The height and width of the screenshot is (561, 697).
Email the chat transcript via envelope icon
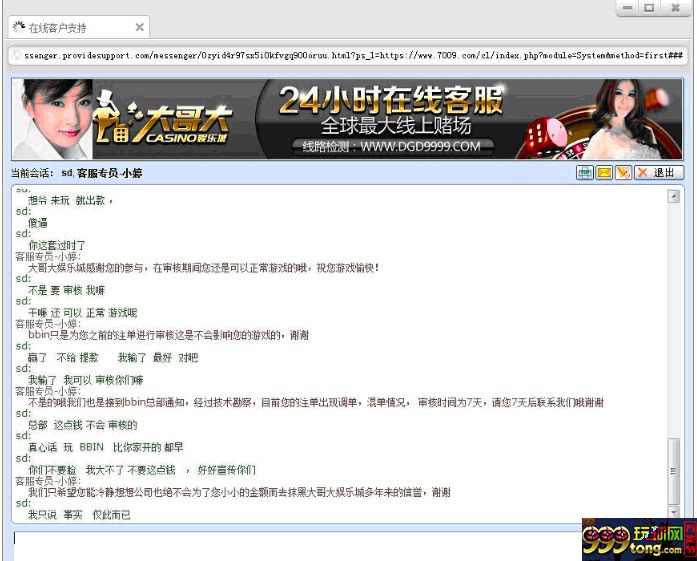pos(604,172)
